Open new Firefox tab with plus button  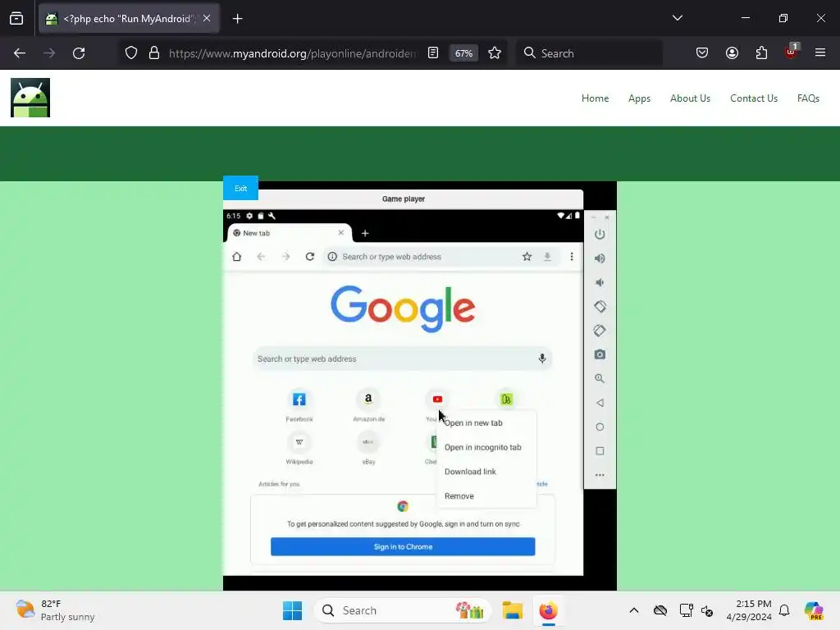pyautogui.click(x=237, y=19)
